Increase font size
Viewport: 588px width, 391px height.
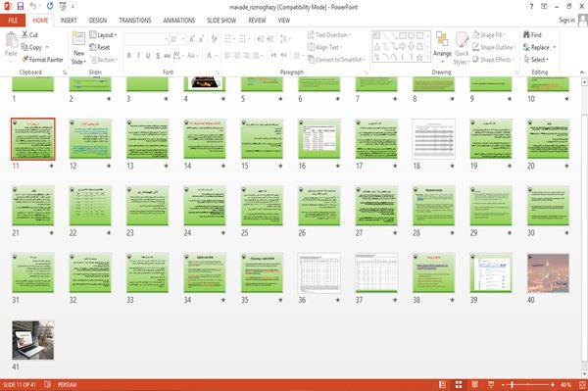pyautogui.click(x=192, y=39)
